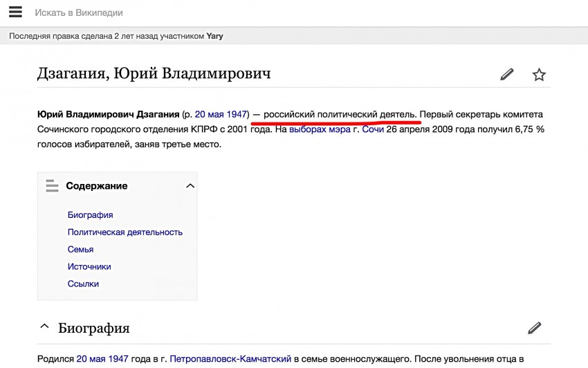Click the pencil icon to edit Биография section
This screenshot has width=588, height=368.
pyautogui.click(x=534, y=328)
